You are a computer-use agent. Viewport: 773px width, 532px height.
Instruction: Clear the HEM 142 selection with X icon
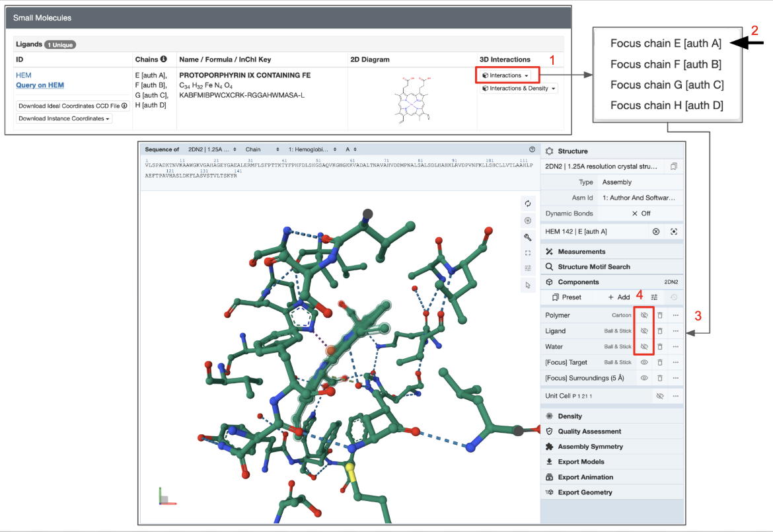point(656,231)
